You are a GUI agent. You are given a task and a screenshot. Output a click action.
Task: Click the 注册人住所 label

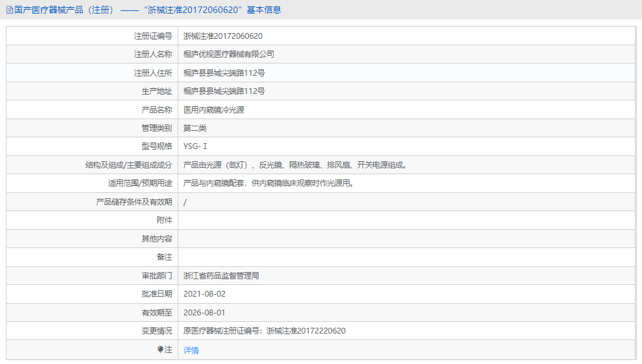click(x=153, y=73)
